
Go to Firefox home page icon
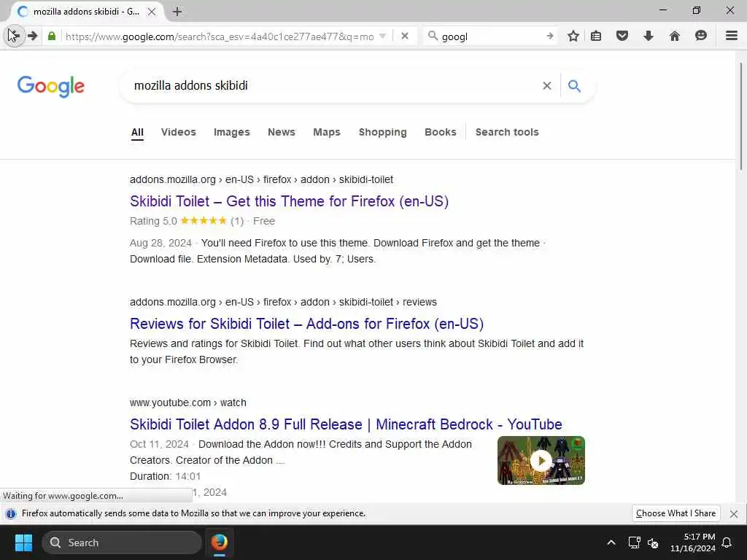tap(674, 36)
